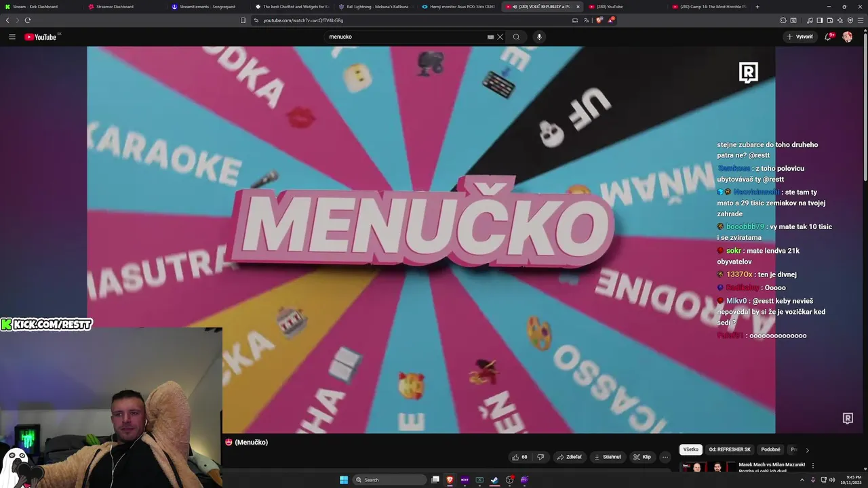Translate page via translate icon
The width and height of the screenshot is (868, 488).
coord(587,20)
